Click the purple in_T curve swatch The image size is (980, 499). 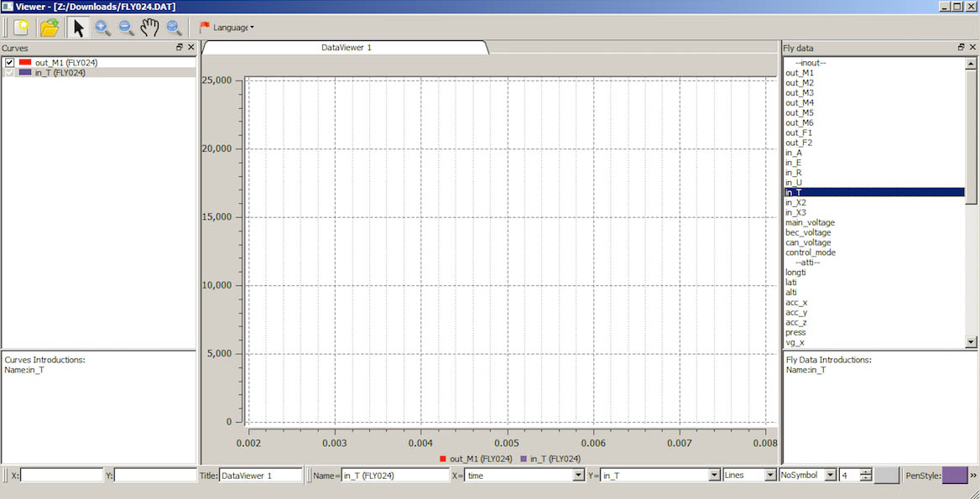coord(25,72)
